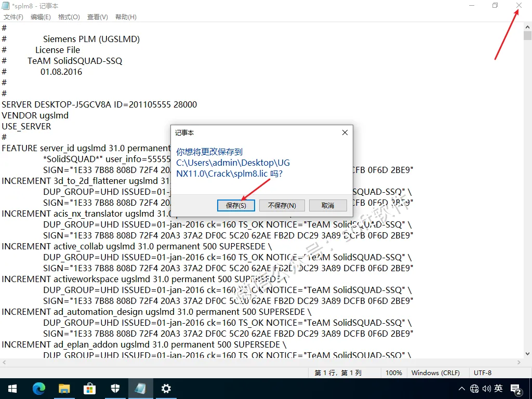The image size is (532, 399).
Task: Open Settings gear in the taskbar
Action: coord(166,389)
